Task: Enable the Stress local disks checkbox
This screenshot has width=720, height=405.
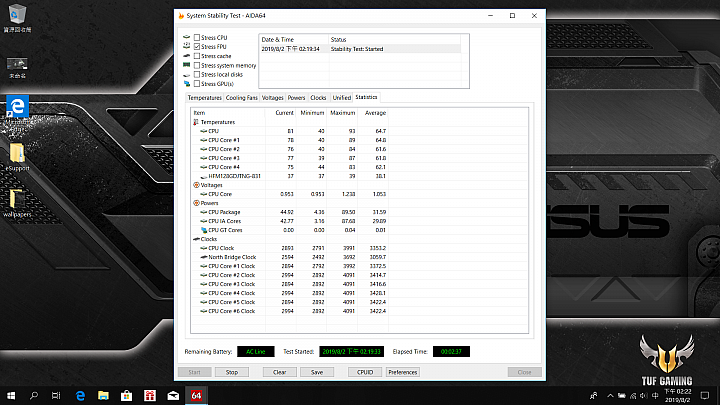Action: point(197,74)
